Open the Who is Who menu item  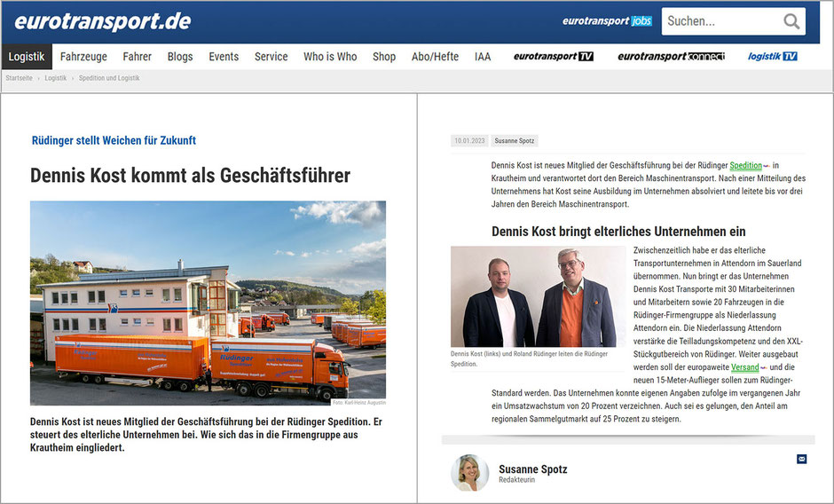tap(330, 57)
